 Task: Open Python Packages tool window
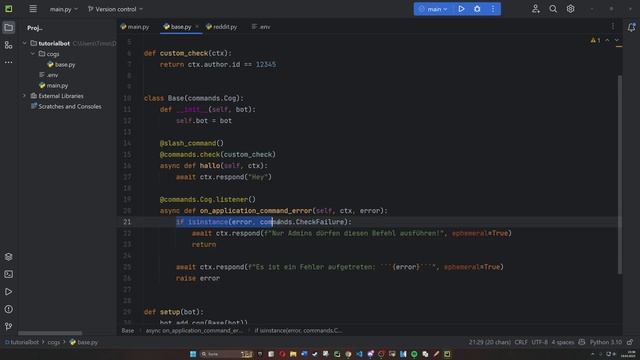click(x=9, y=257)
